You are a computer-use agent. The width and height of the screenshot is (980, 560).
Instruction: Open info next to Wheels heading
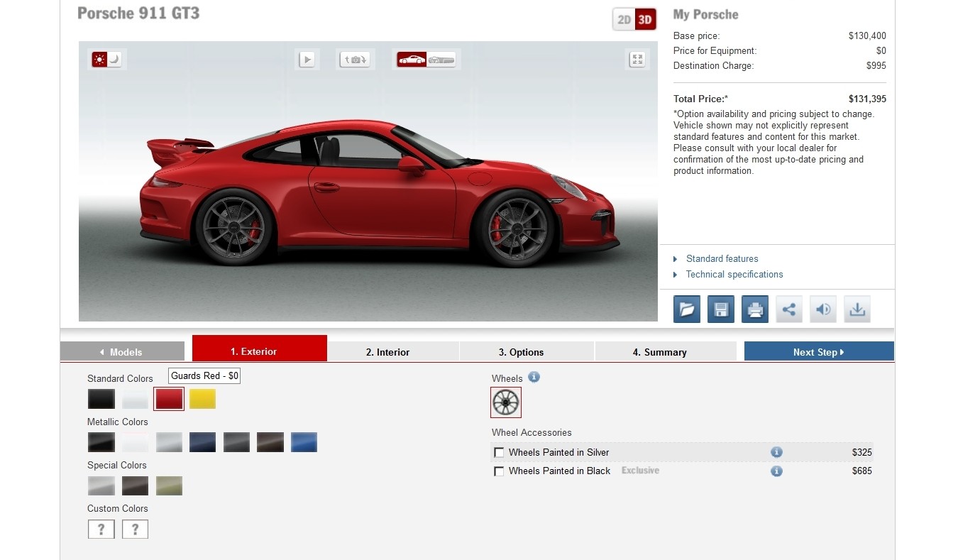534,377
